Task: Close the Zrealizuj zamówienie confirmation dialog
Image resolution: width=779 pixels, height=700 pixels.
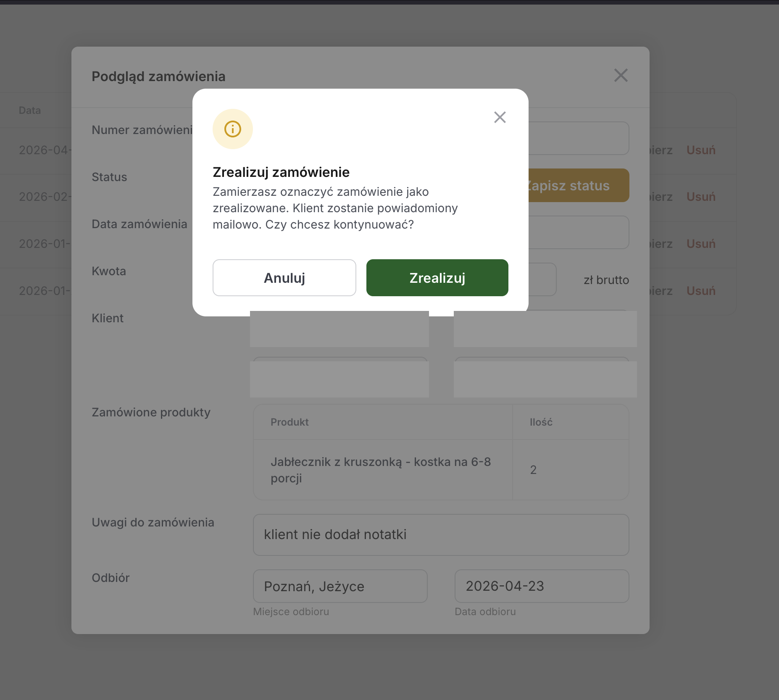Action: click(x=500, y=117)
